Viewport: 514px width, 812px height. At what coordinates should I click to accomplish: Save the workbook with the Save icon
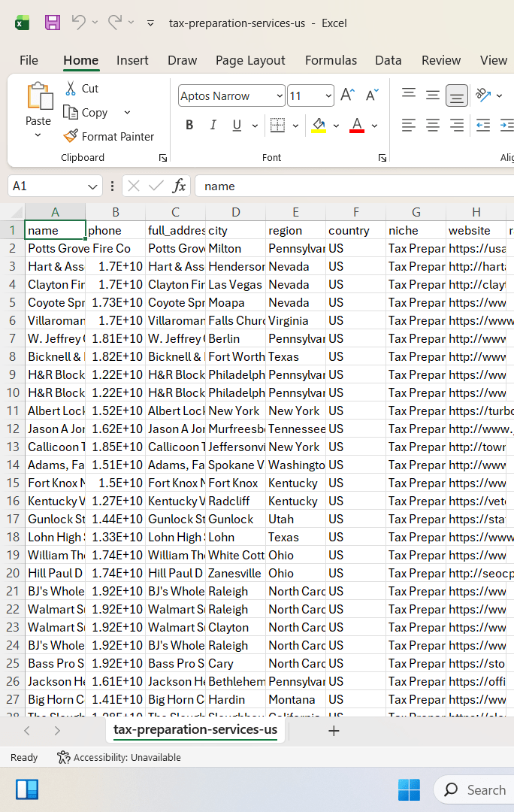[53, 23]
